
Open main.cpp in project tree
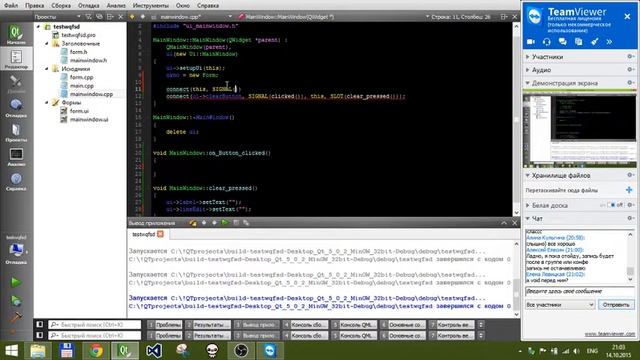tap(81, 86)
